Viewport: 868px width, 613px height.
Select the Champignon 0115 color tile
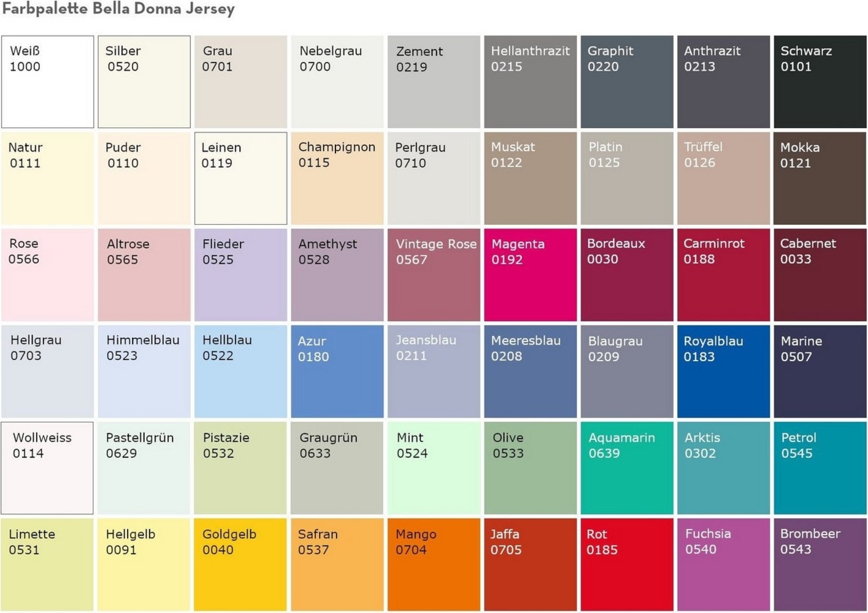pos(337,178)
